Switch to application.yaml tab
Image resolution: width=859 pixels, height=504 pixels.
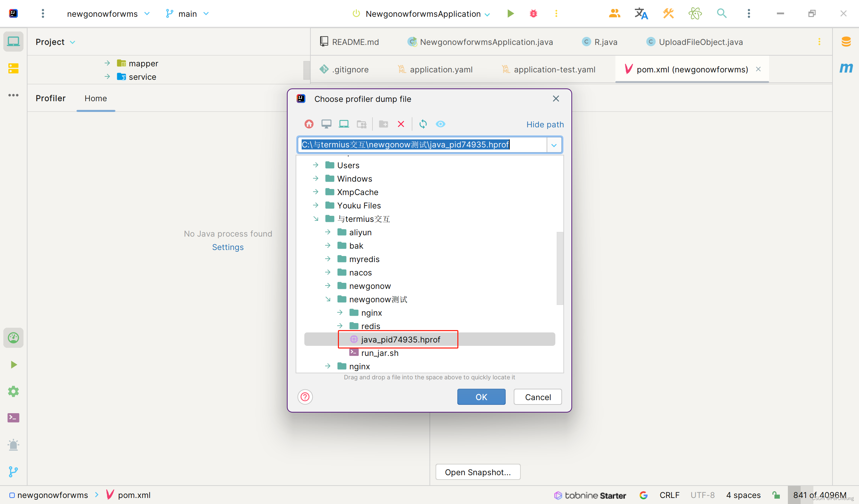click(441, 69)
